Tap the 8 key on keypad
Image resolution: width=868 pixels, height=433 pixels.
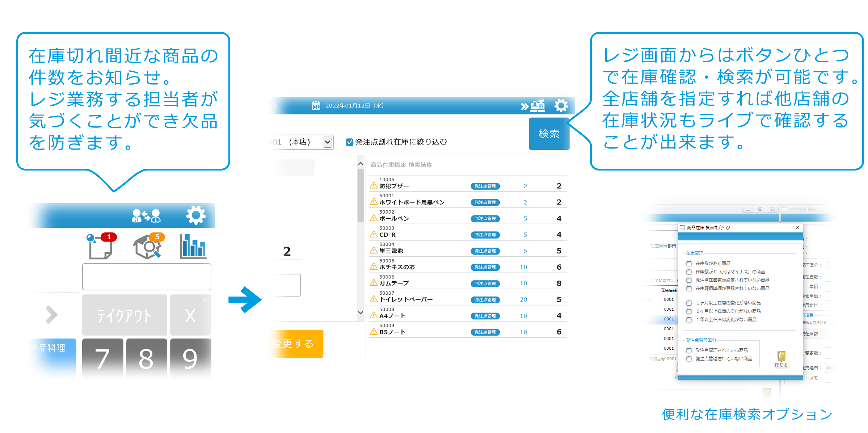coord(147,358)
